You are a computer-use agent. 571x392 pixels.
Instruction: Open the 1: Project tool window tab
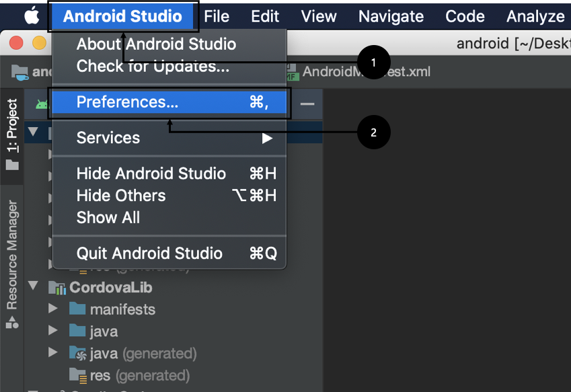(x=12, y=135)
